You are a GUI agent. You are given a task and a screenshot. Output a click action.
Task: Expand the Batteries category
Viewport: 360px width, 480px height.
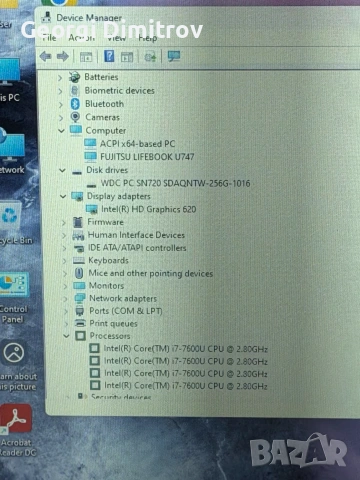pyautogui.click(x=60, y=78)
